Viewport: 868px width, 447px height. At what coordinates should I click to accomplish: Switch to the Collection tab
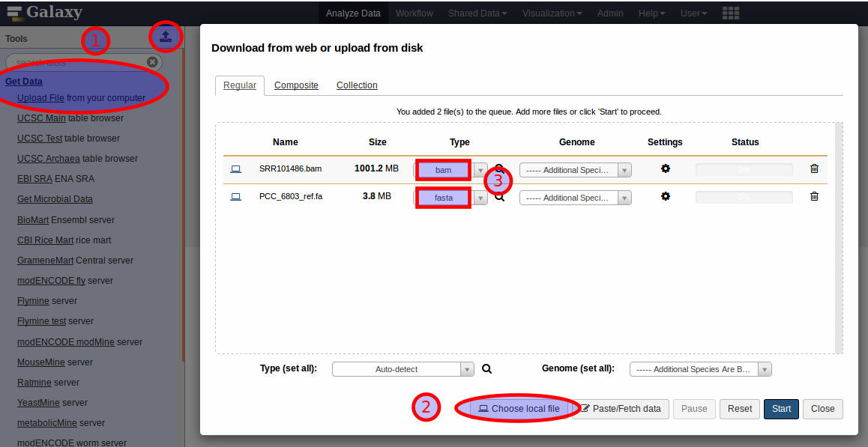[x=357, y=85]
